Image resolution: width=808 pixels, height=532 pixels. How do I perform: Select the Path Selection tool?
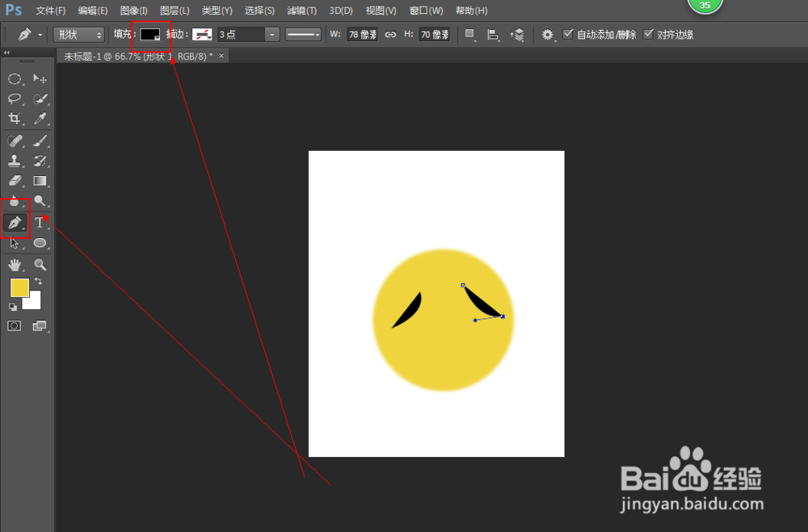pos(15,243)
